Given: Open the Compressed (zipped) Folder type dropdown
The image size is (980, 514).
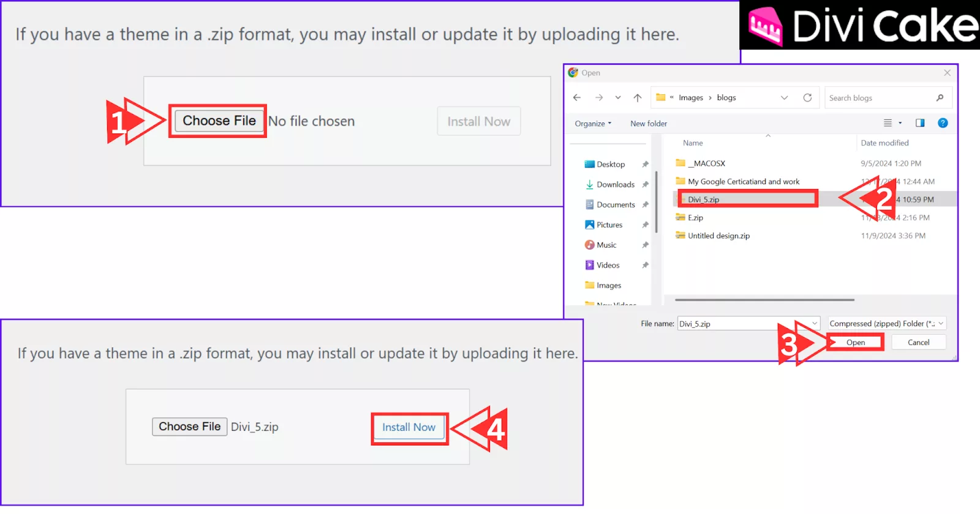Looking at the screenshot, I should 887,324.
